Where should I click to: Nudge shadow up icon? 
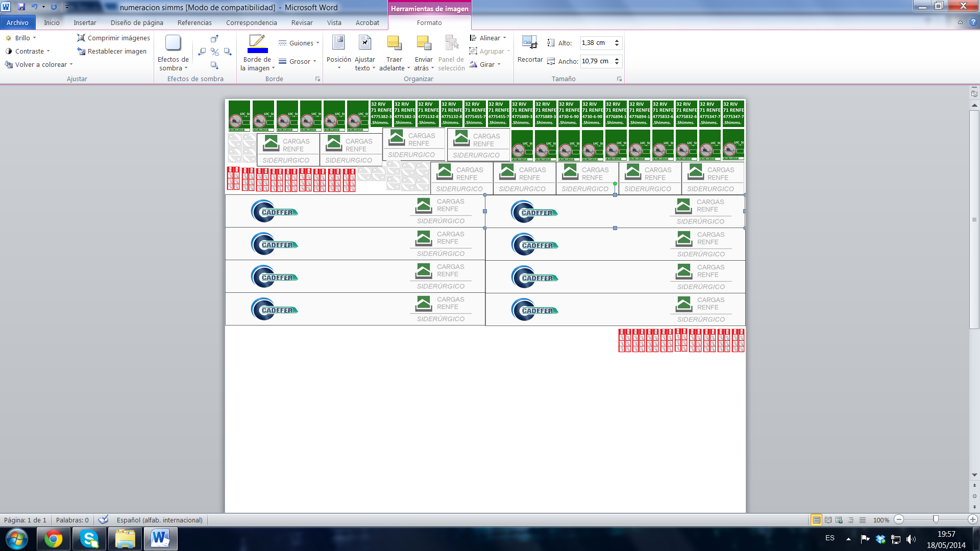(x=214, y=39)
